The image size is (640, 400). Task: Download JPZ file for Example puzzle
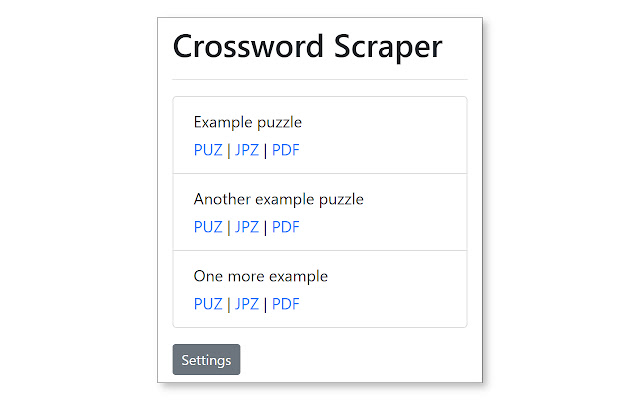pos(246,150)
